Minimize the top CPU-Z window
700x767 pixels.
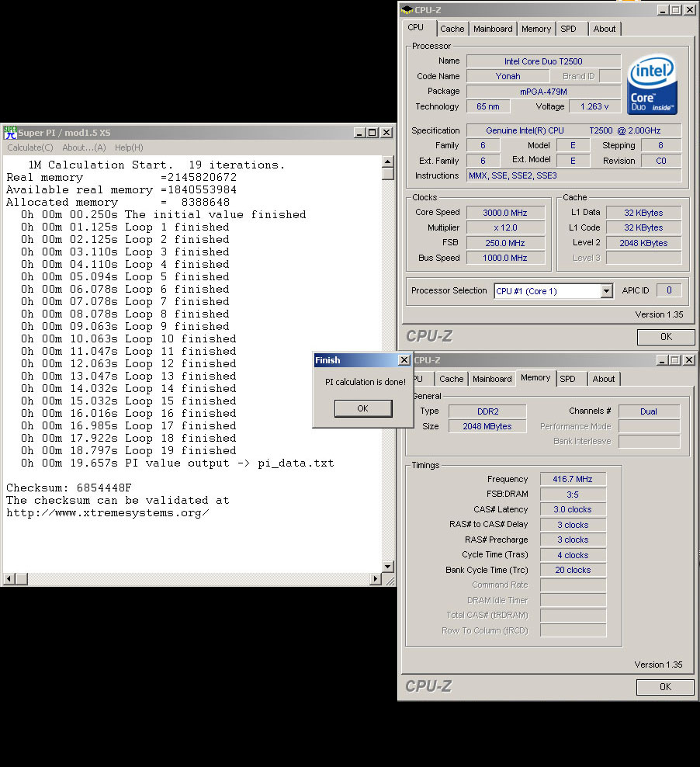(663, 10)
